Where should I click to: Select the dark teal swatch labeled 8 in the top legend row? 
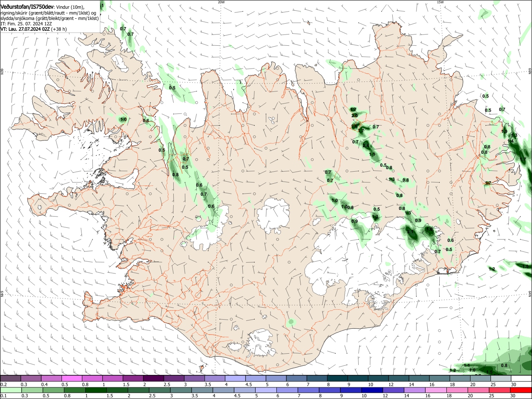click(337, 378)
